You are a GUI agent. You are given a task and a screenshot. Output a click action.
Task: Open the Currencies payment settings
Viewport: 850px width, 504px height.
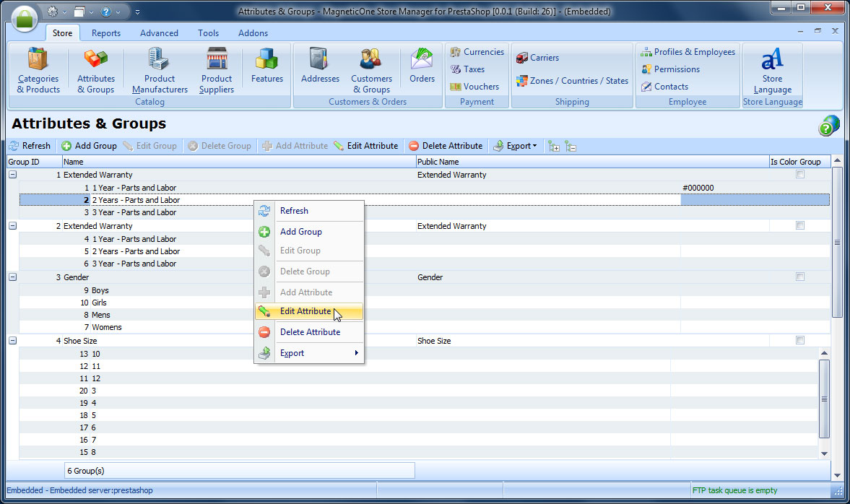coord(477,52)
